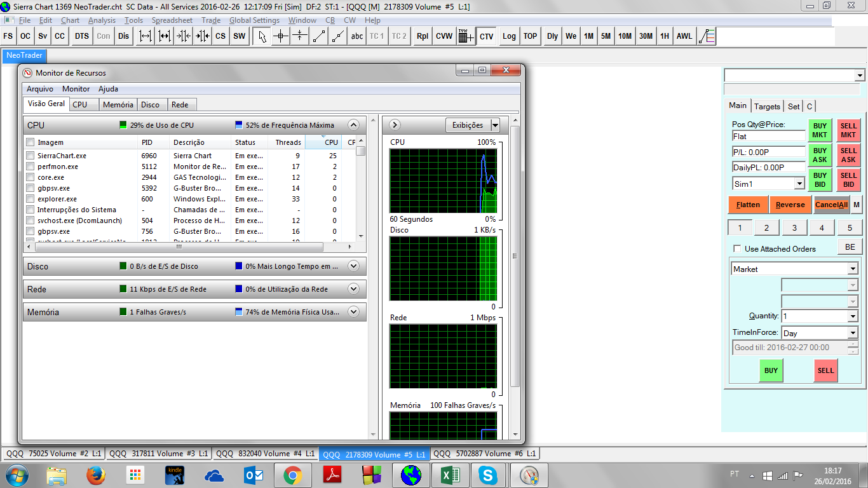The width and height of the screenshot is (868, 488).
Task: Switch to the Memória tab
Action: pos(118,104)
